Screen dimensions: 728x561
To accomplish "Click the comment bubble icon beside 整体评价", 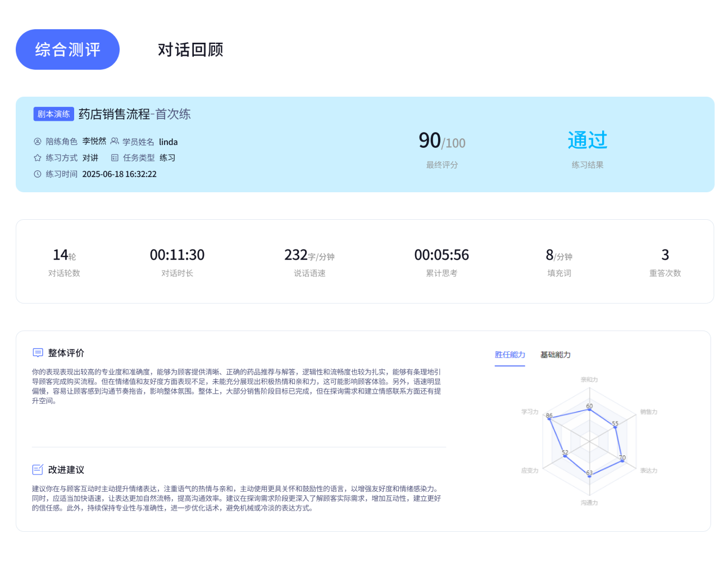I will [x=37, y=352].
